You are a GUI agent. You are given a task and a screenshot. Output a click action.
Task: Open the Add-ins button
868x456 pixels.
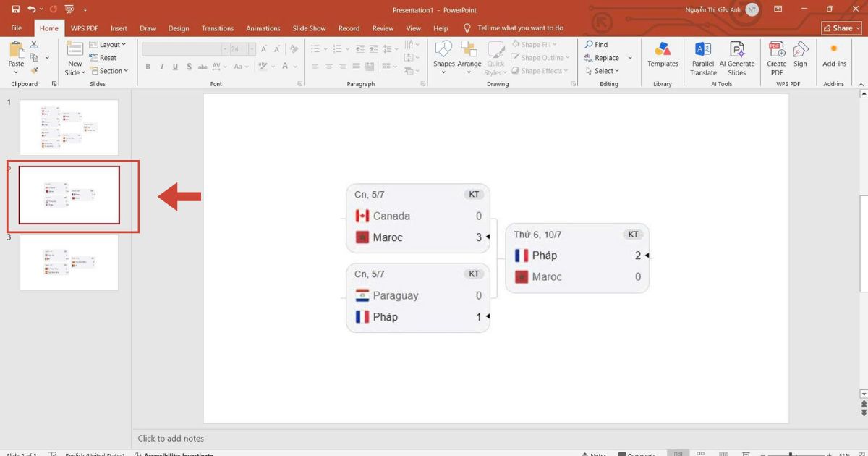pyautogui.click(x=834, y=55)
